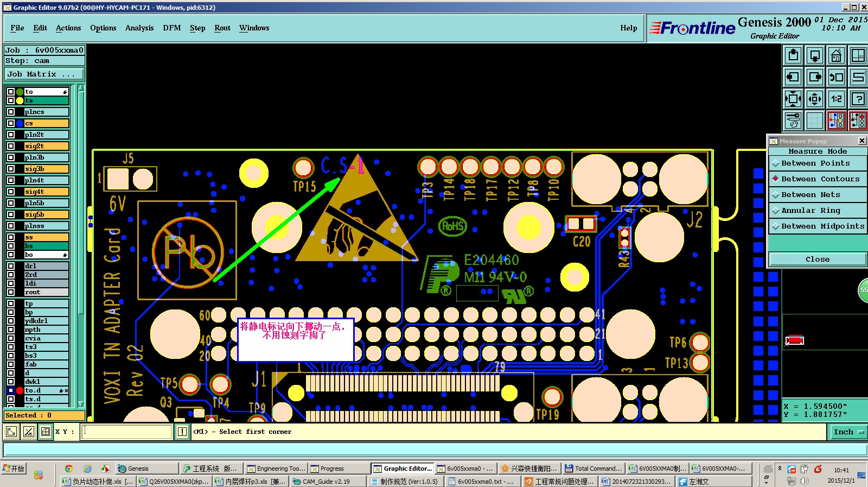Image resolution: width=868 pixels, height=487 pixels.
Task: Select Annular Ring measure mode
Action: [x=818, y=211]
